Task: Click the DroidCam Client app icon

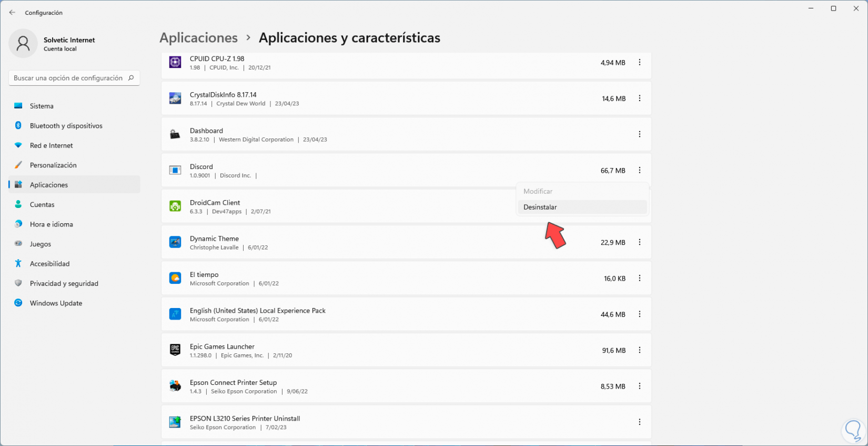Action: coord(175,206)
